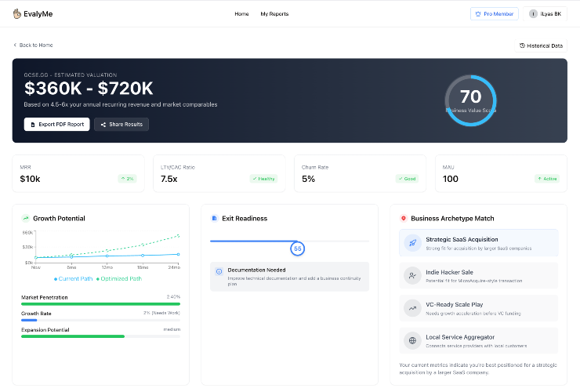The width and height of the screenshot is (580, 392).
Task: Select the Indie Hacker Sale archetype
Action: click(479, 275)
